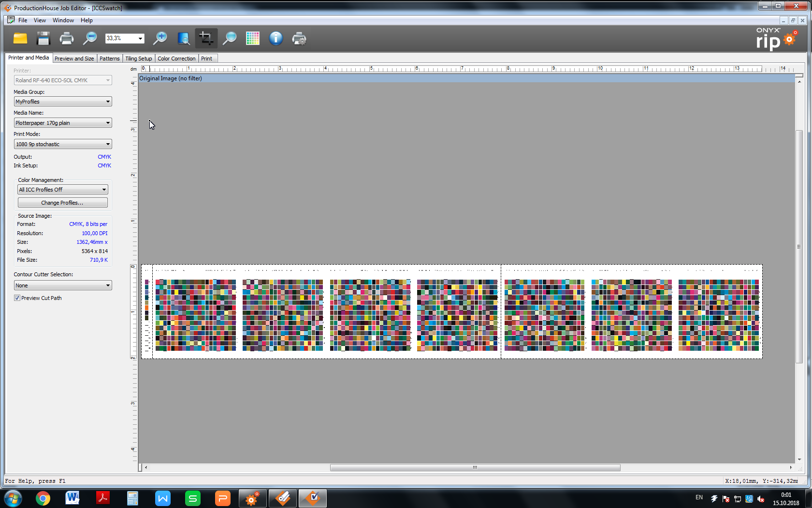Click the printer icon in the toolbar
Image resolution: width=812 pixels, height=508 pixels.
coord(67,38)
